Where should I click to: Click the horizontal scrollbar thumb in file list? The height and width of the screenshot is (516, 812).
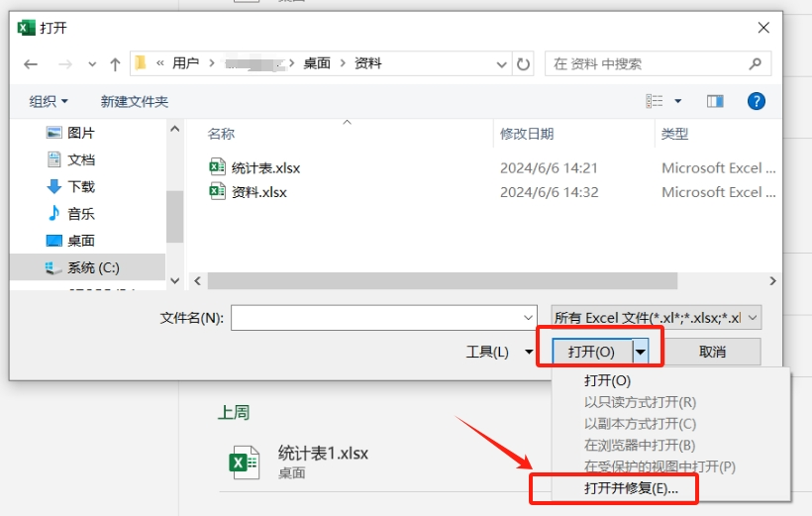[x=443, y=281]
